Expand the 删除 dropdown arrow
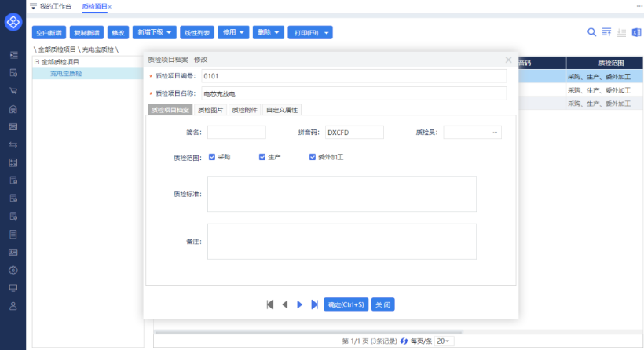This screenshot has height=350, width=644. pos(276,32)
